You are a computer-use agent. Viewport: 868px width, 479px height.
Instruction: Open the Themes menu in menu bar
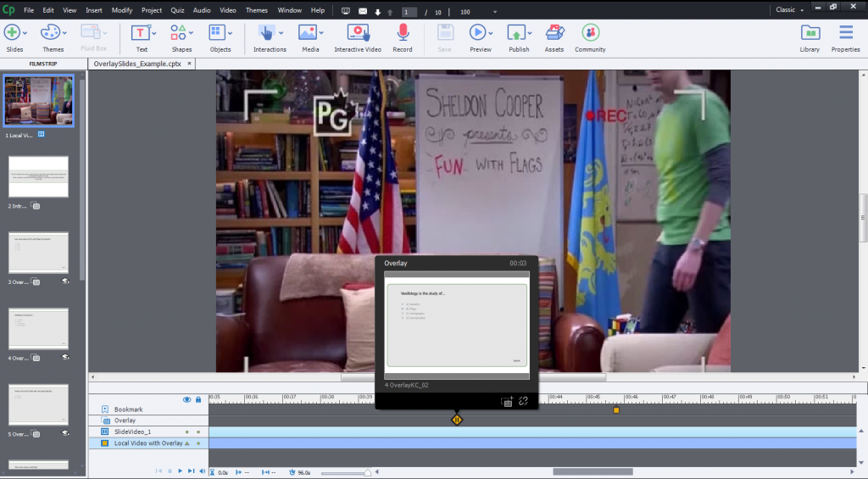coord(256,10)
